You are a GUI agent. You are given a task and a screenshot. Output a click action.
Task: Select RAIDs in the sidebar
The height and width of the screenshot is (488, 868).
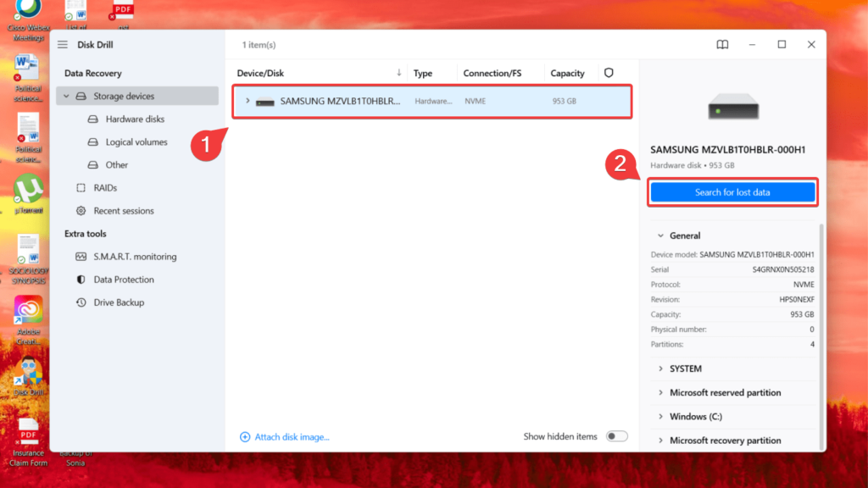click(105, 188)
